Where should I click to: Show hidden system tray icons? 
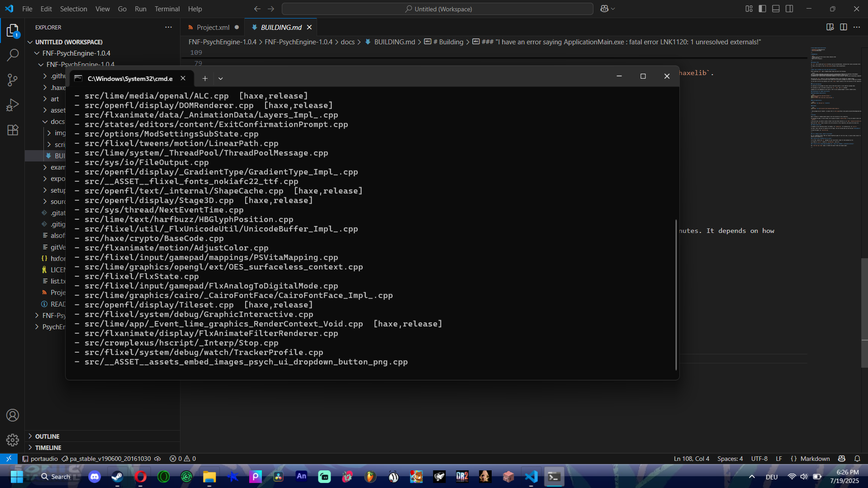752,477
